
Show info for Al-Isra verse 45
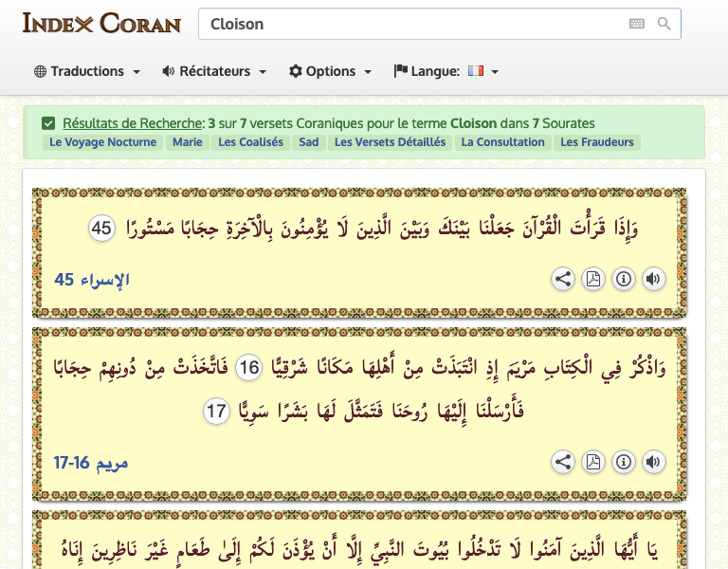coord(623,279)
